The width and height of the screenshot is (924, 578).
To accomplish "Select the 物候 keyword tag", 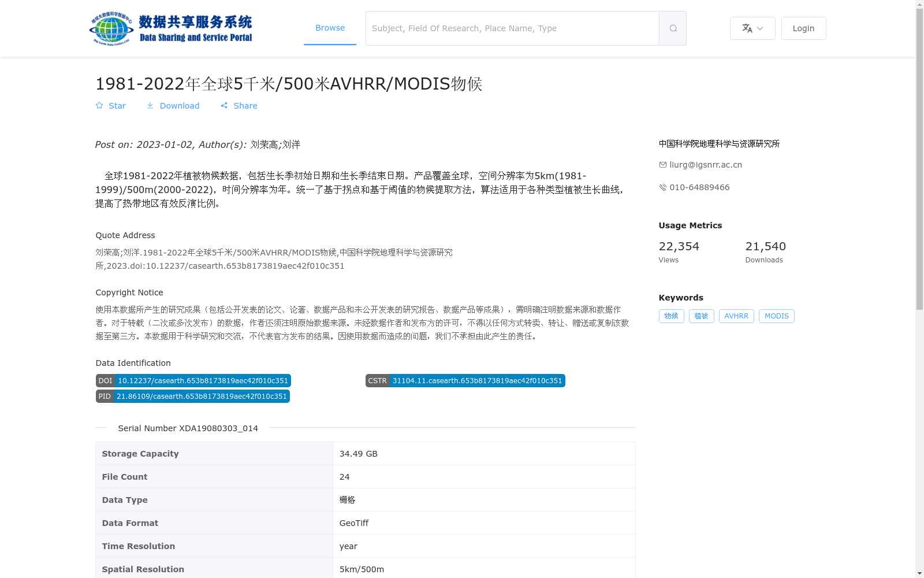I will pyautogui.click(x=671, y=316).
